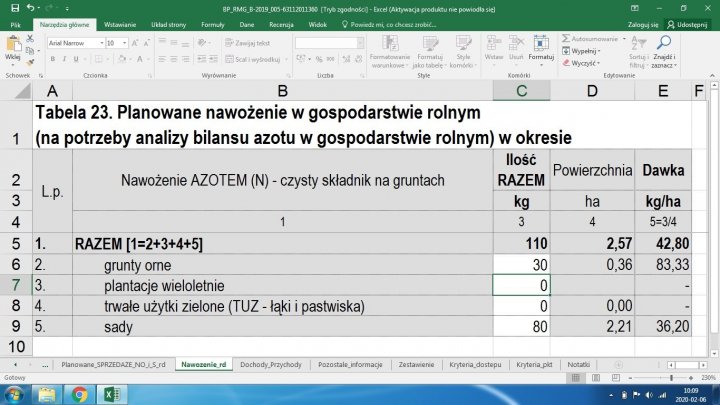The height and width of the screenshot is (405, 720).
Task: Click the Copy icon in Schowek group
Action: [x=30, y=50]
